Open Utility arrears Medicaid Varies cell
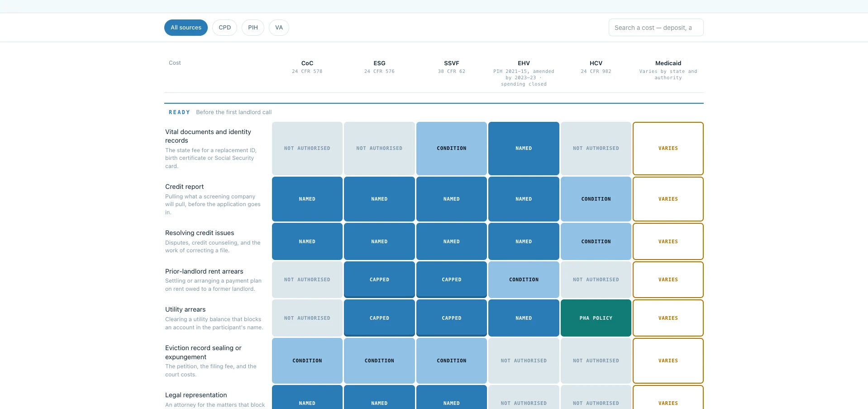868x409 pixels. point(668,318)
